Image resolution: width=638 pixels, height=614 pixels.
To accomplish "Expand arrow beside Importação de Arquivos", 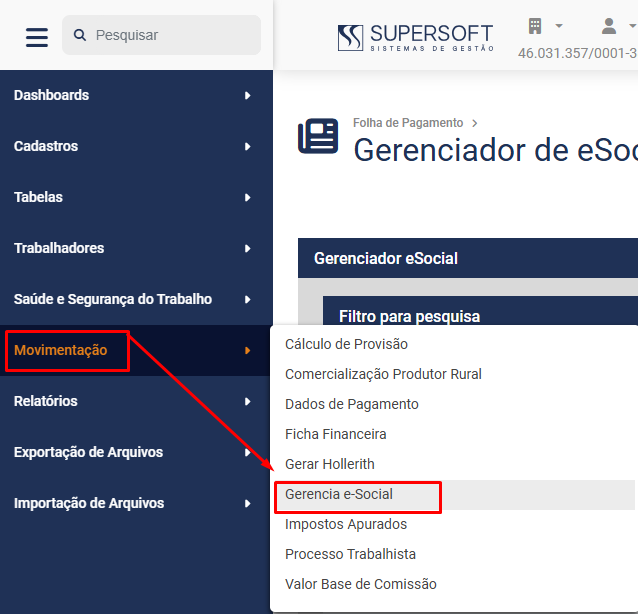I will [247, 504].
